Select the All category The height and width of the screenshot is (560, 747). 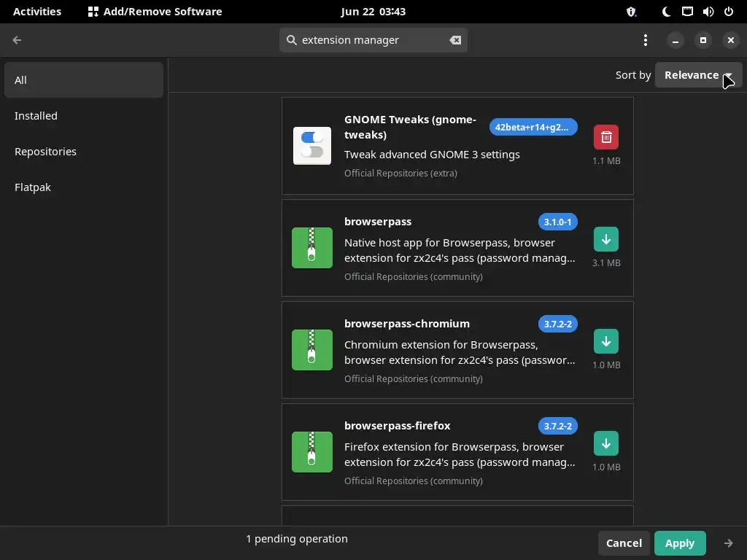[84, 80]
